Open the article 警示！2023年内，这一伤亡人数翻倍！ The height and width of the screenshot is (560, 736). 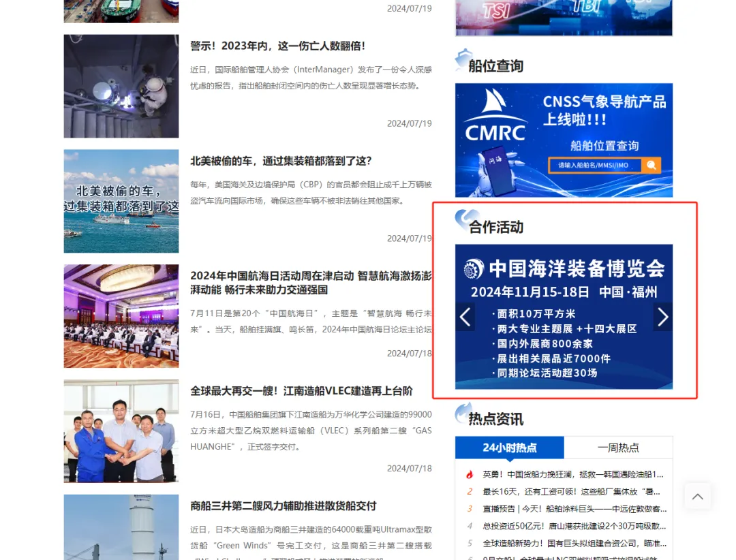278,46
